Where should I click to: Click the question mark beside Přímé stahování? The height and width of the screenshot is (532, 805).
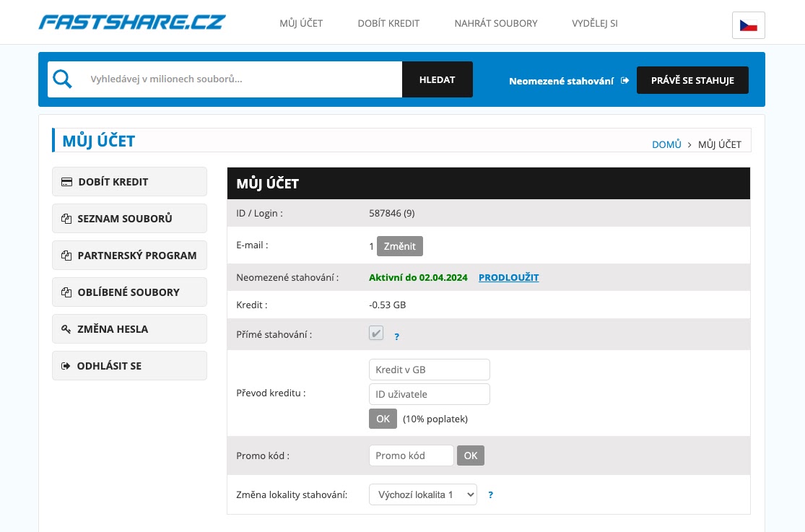pos(396,336)
